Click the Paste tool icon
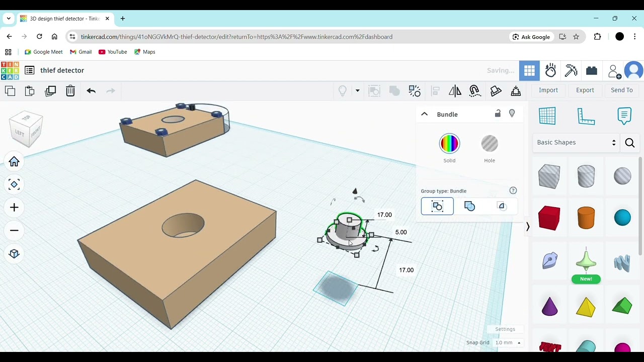The image size is (644, 362). (x=30, y=91)
